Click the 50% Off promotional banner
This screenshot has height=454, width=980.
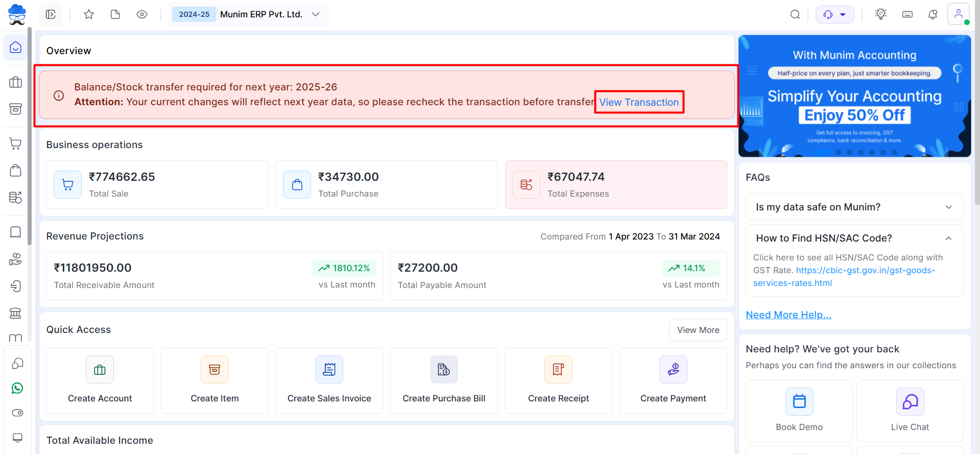pyautogui.click(x=854, y=96)
